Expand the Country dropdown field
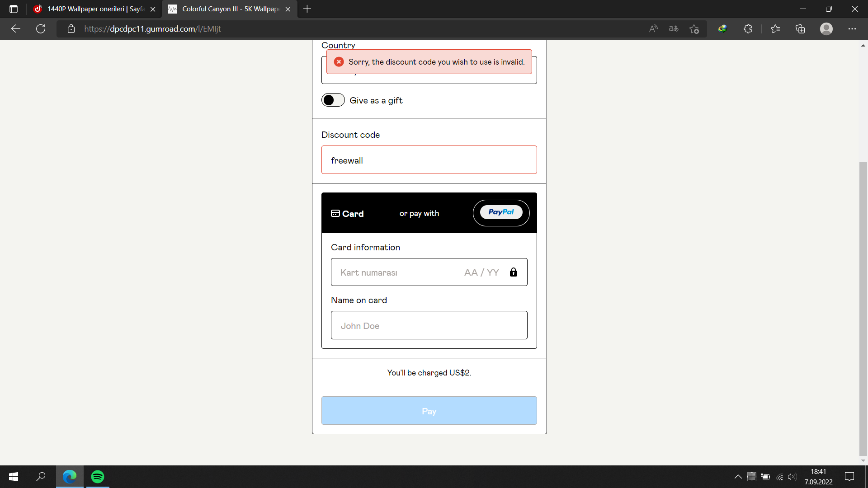 click(429, 80)
